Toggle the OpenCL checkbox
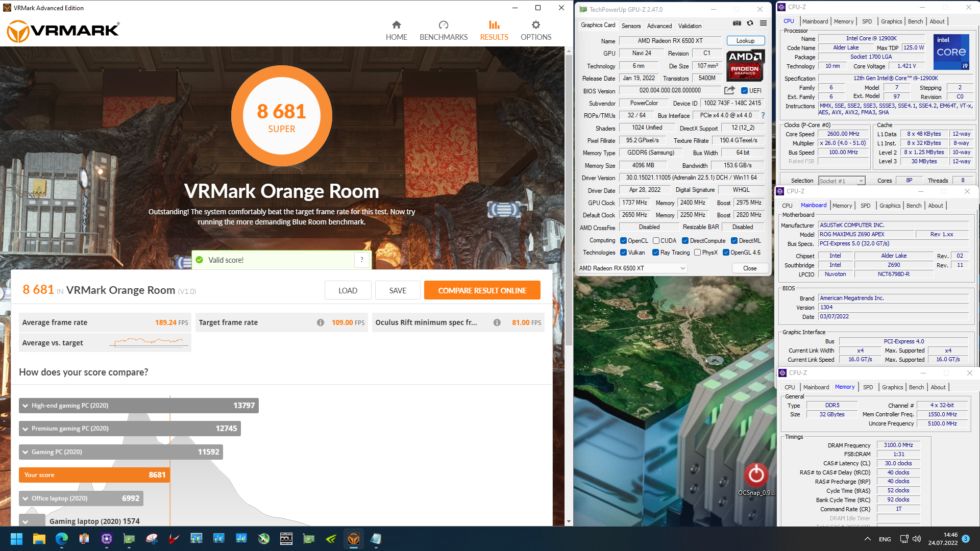Screen dimensions: 980x551 pyautogui.click(x=623, y=241)
